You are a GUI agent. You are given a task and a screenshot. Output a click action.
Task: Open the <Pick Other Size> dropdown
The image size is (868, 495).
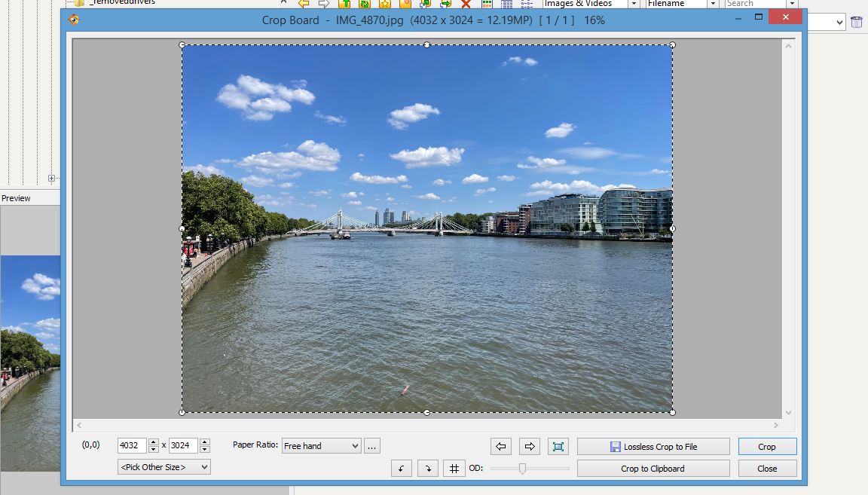point(164,467)
